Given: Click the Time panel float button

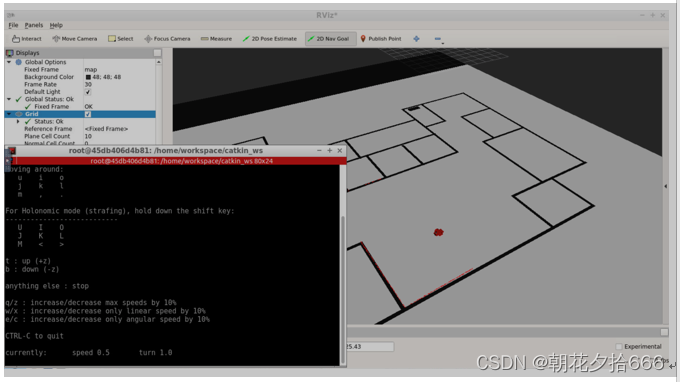Looking at the screenshot, I should pyautogui.click(x=664, y=332).
